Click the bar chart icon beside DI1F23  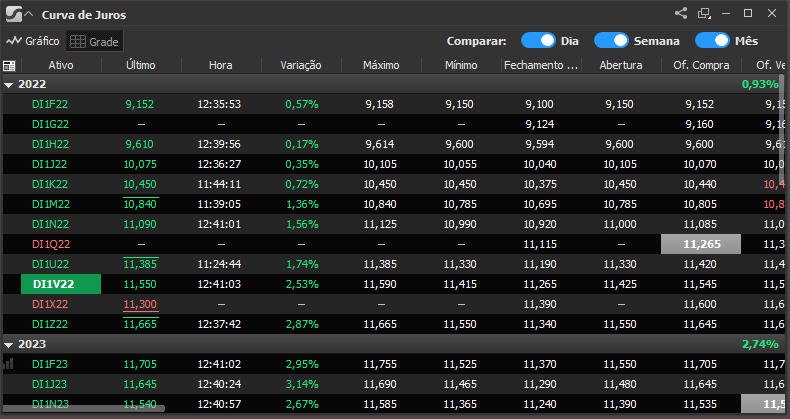pyautogui.click(x=9, y=364)
